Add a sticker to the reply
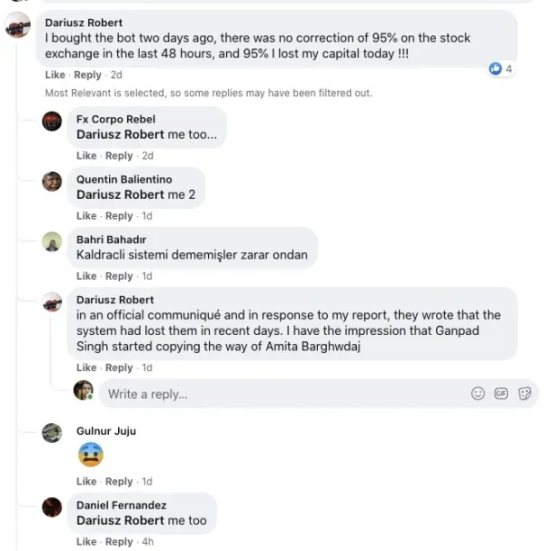545x551 pixels. pos(525,393)
